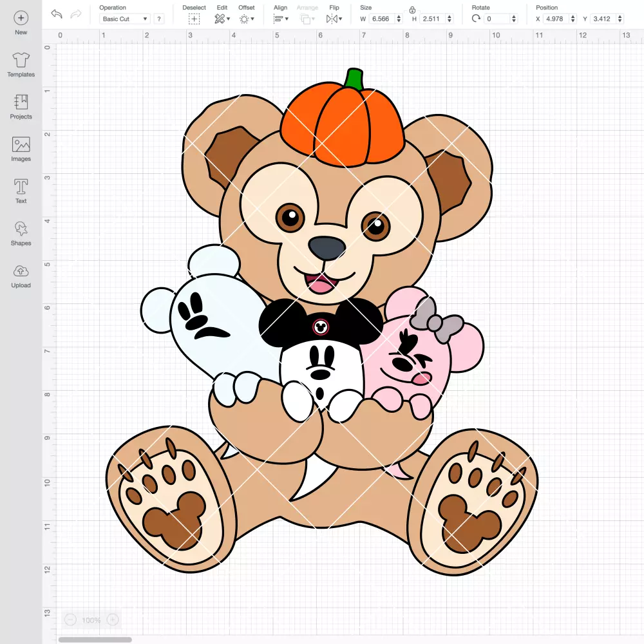644x644 pixels.
Task: Expand the Edit dropdown arrow
Action: click(x=229, y=19)
